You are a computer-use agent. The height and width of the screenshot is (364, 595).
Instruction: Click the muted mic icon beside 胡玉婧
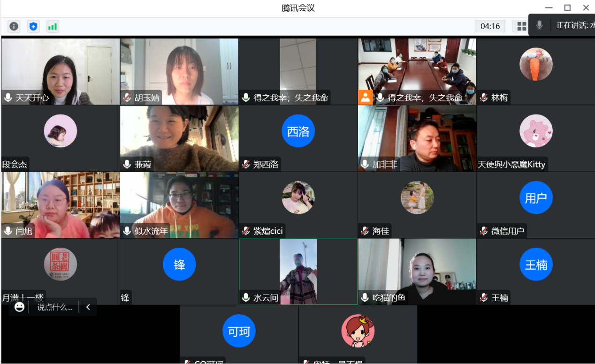[127, 98]
